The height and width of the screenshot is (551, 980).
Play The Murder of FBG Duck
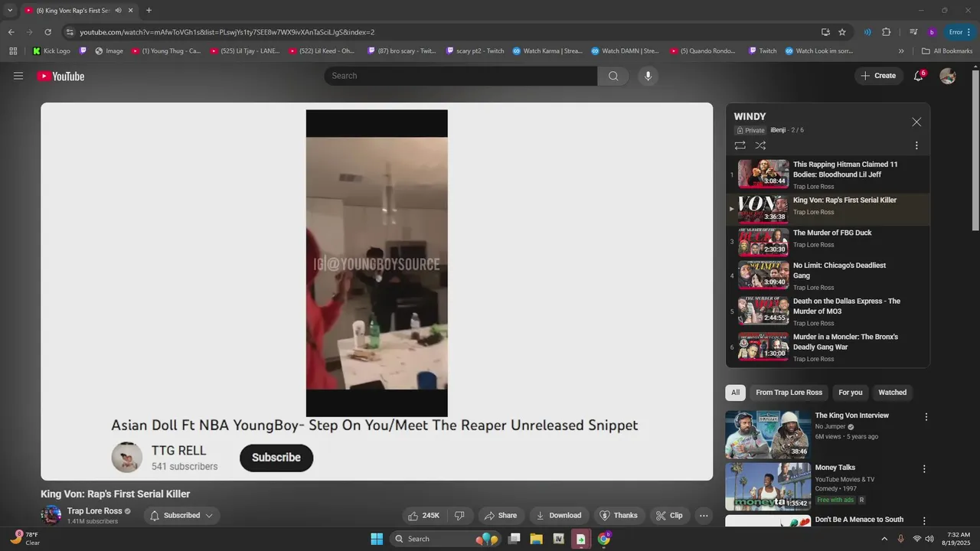click(828, 240)
